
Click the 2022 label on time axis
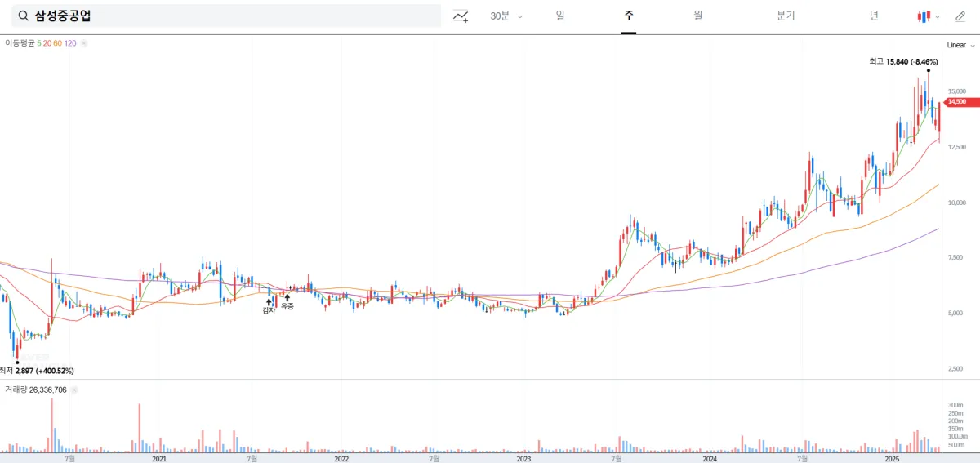[x=341, y=458]
